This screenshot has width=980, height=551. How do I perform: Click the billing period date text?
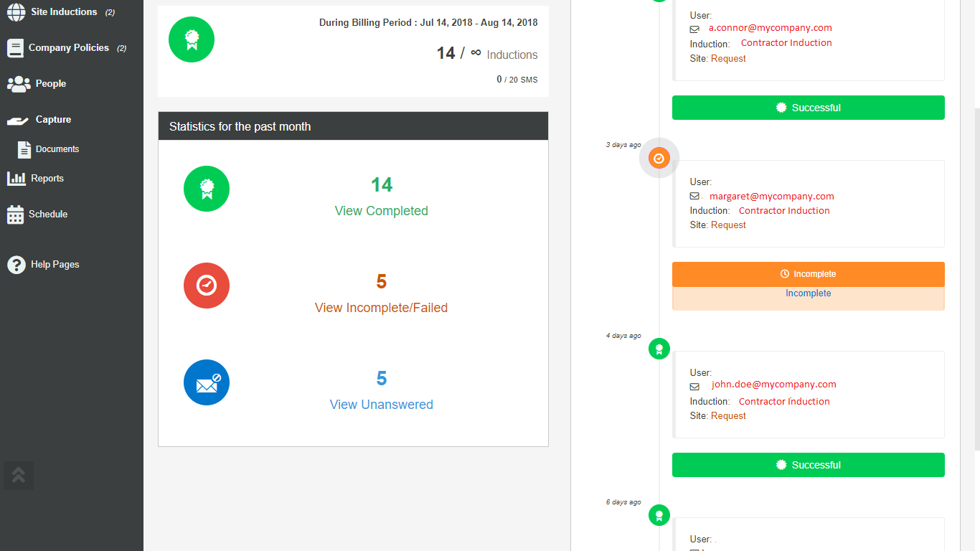(428, 23)
